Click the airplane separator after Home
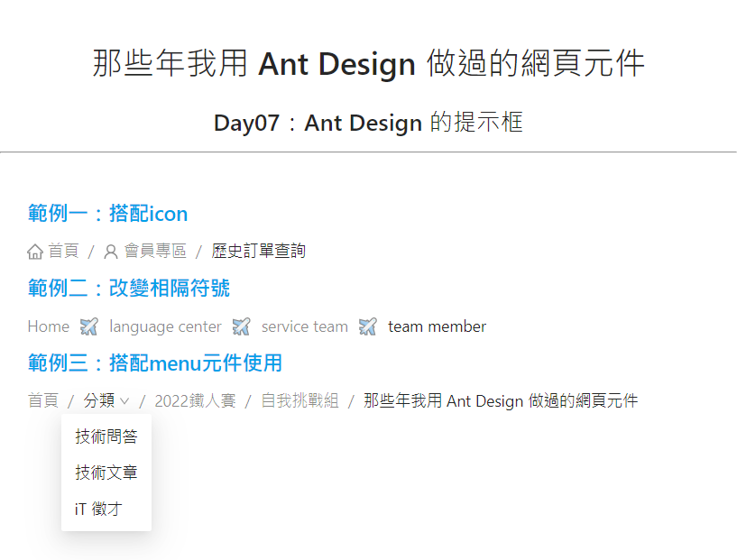Viewport: 737px width, 560px height. tap(88, 326)
